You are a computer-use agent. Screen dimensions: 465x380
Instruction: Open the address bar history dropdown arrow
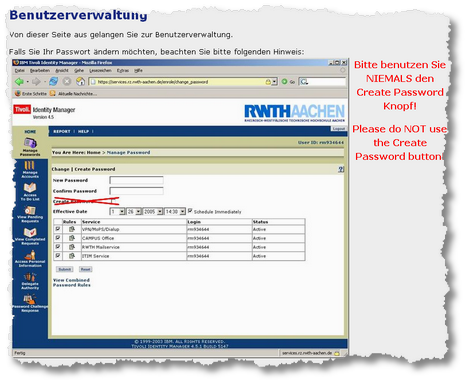[x=274, y=82]
